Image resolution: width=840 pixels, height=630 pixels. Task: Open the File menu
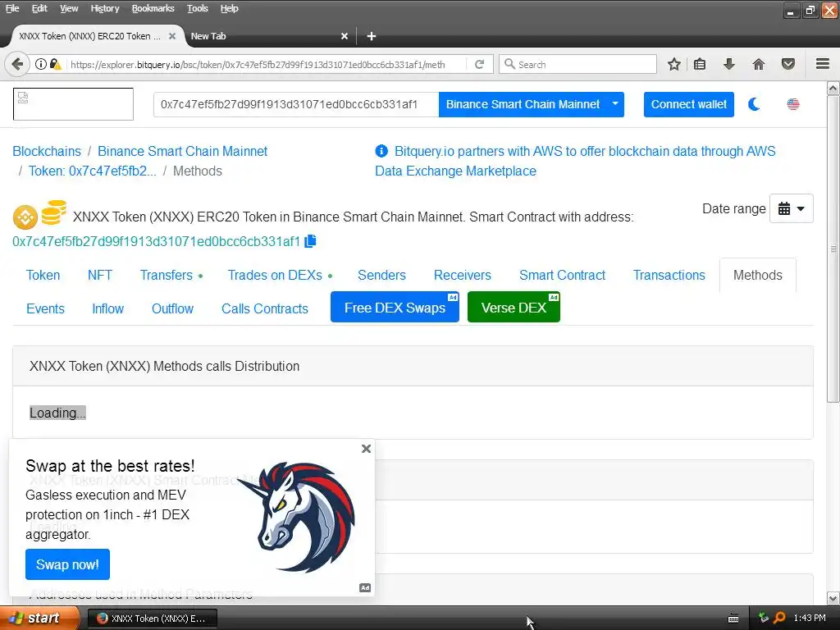pos(12,8)
